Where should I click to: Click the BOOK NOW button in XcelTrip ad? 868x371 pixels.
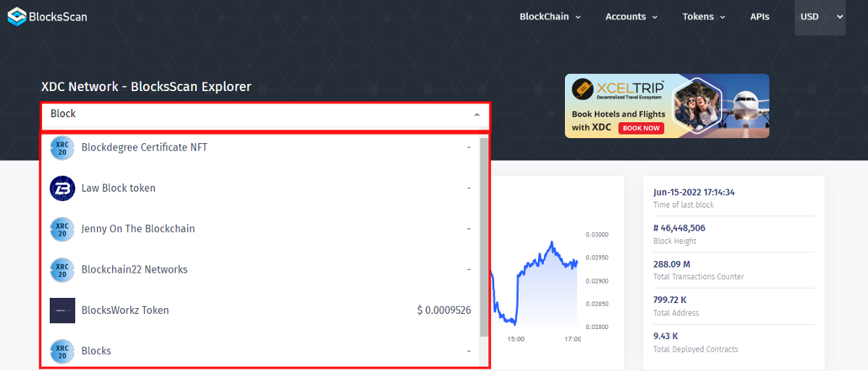coord(641,128)
